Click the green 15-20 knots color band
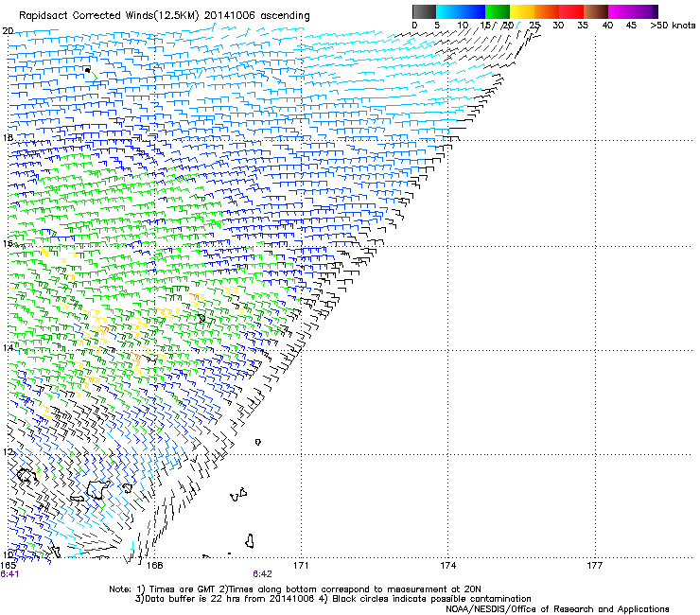Viewport: 700px width, 615px height. tap(498, 11)
